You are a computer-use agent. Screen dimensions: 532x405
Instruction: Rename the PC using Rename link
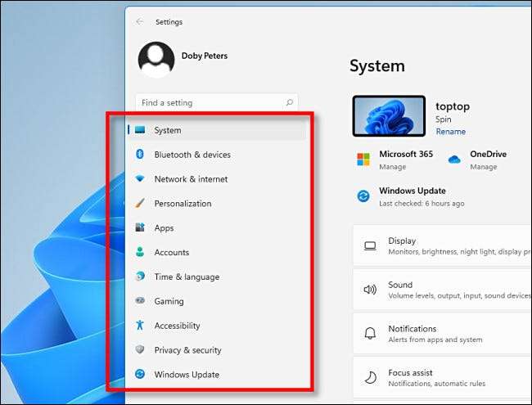(x=450, y=132)
